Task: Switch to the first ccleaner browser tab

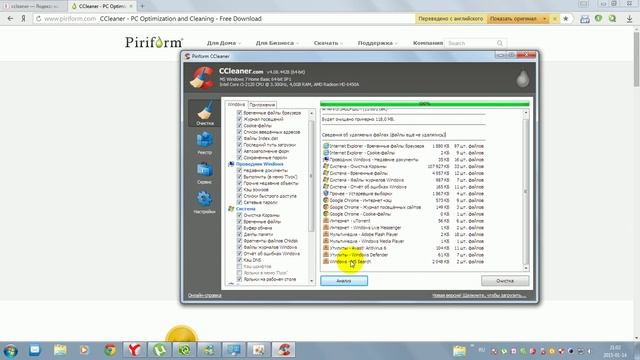Action: point(34,6)
